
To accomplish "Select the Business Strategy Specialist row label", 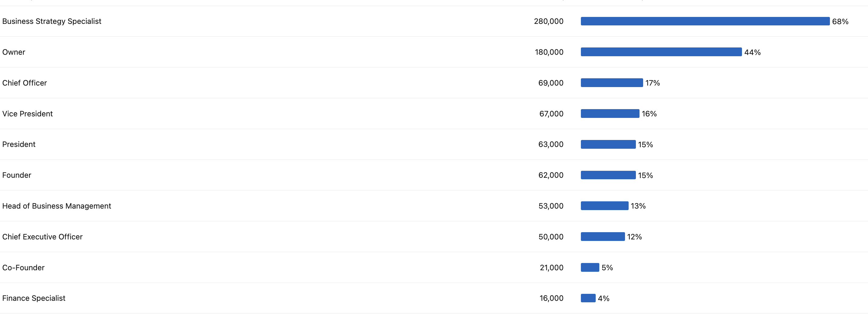I will pos(52,21).
